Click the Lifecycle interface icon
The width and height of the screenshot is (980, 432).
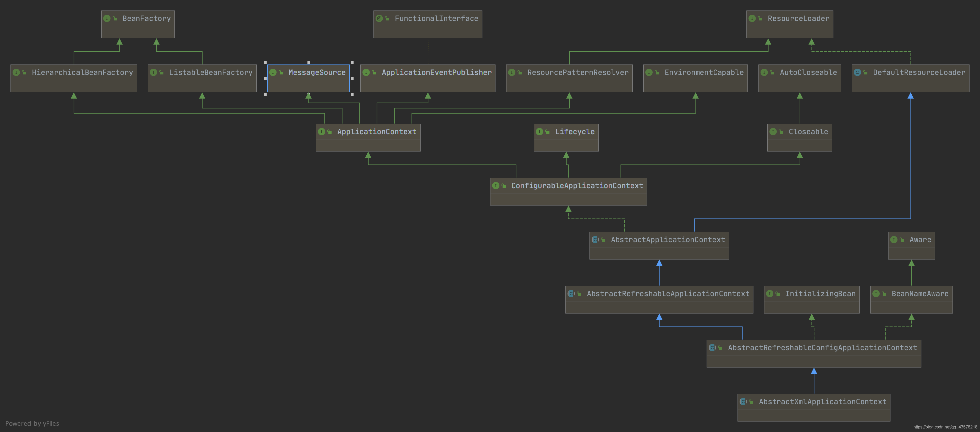540,132
